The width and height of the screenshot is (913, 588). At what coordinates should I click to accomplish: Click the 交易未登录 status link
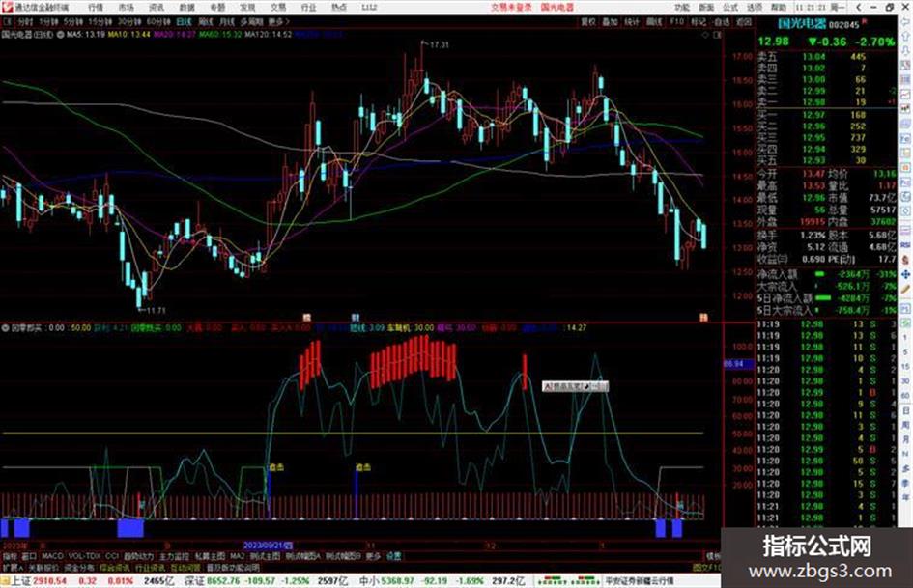point(511,7)
